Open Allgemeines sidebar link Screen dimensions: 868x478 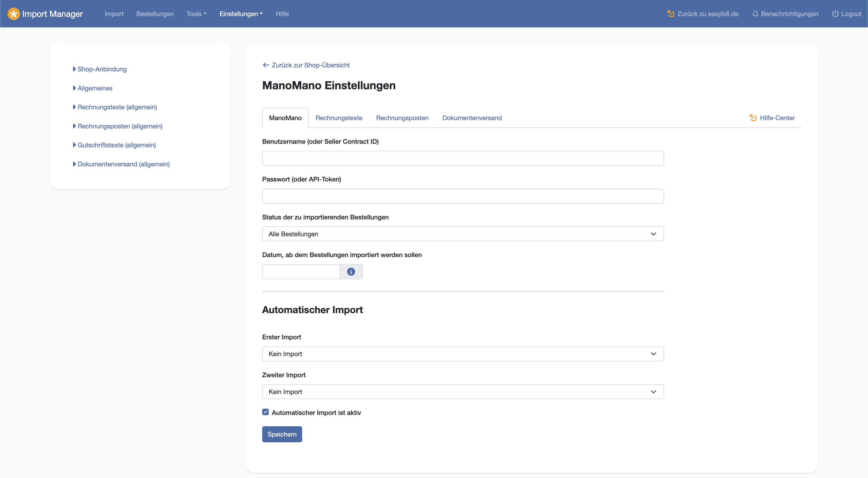[x=95, y=88]
